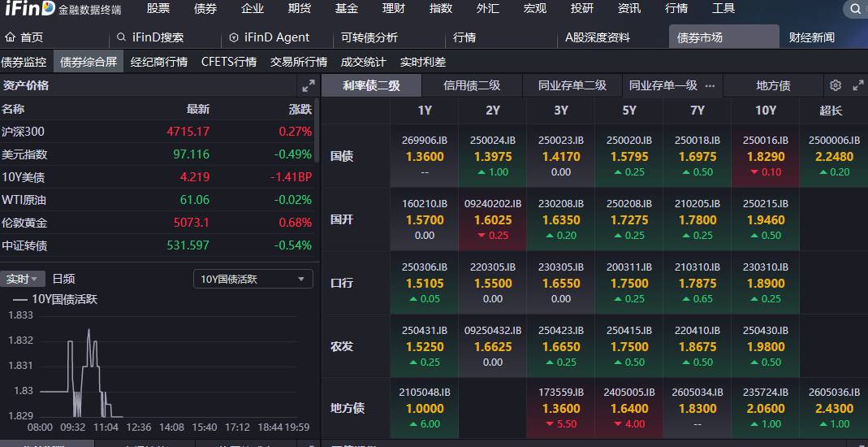The height and width of the screenshot is (447, 868).
Task: Click the 超长 国债 cell 2500006.IB
Action: 834,156
